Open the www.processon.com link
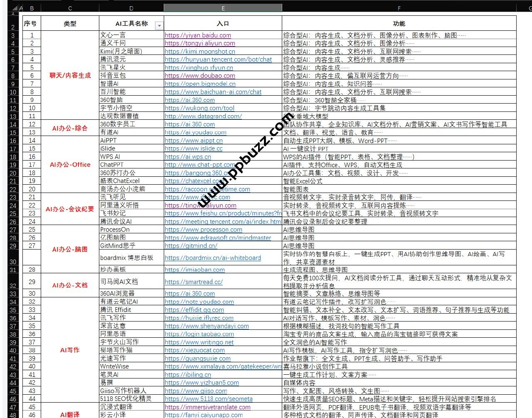Image resolution: width=532 pixels, height=418 pixels. (204, 229)
